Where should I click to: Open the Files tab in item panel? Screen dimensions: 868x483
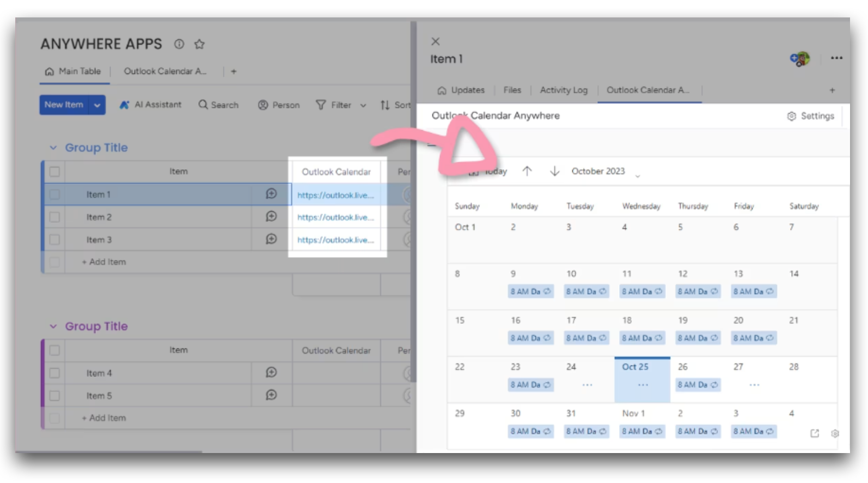(512, 90)
